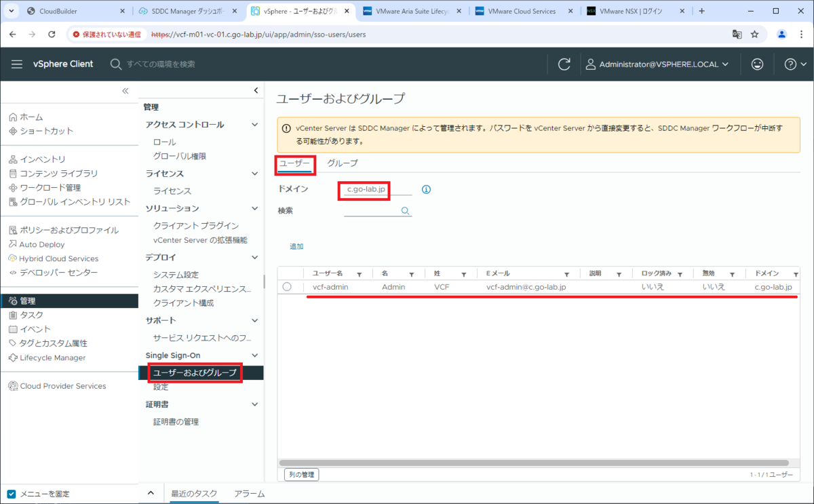Open the vSphere Client hamburger menu

click(17, 64)
